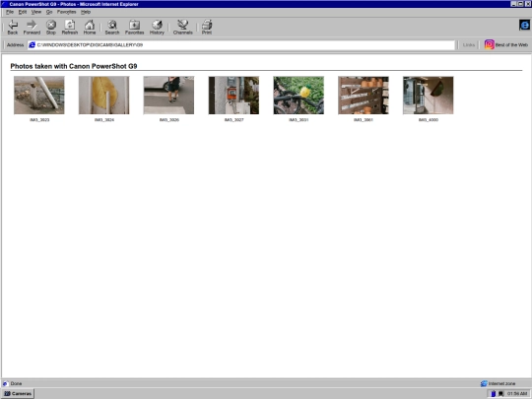Open the Edit menu
532x399 pixels.
[x=23, y=12]
